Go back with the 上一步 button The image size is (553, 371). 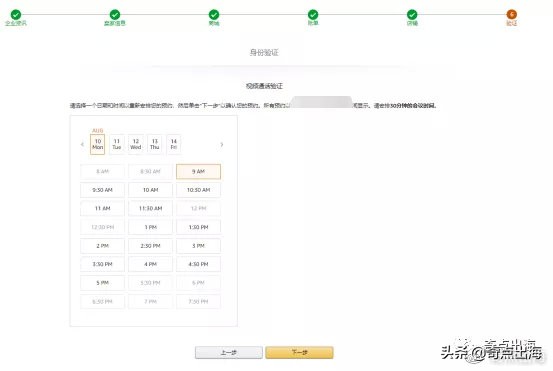point(229,352)
